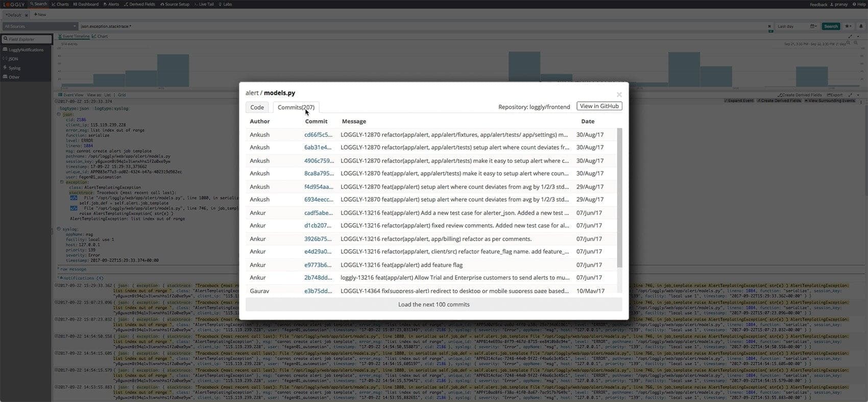Close the models.py commits dialog

click(x=619, y=94)
